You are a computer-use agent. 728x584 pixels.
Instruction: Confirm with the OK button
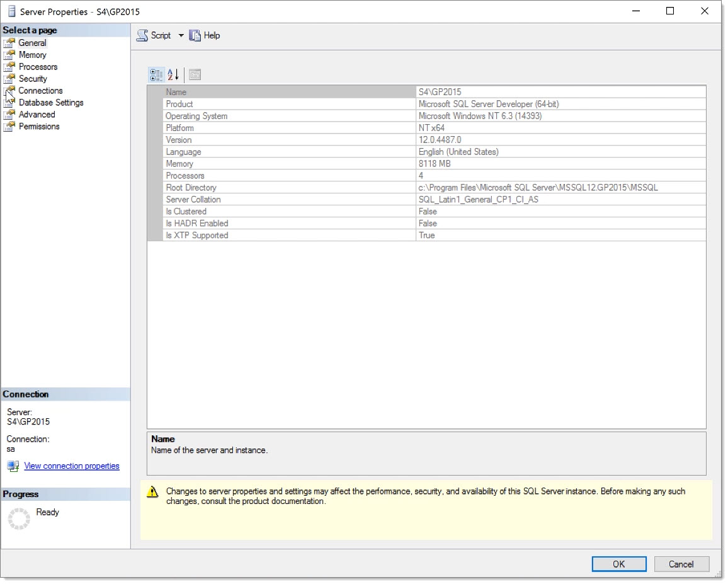point(620,565)
